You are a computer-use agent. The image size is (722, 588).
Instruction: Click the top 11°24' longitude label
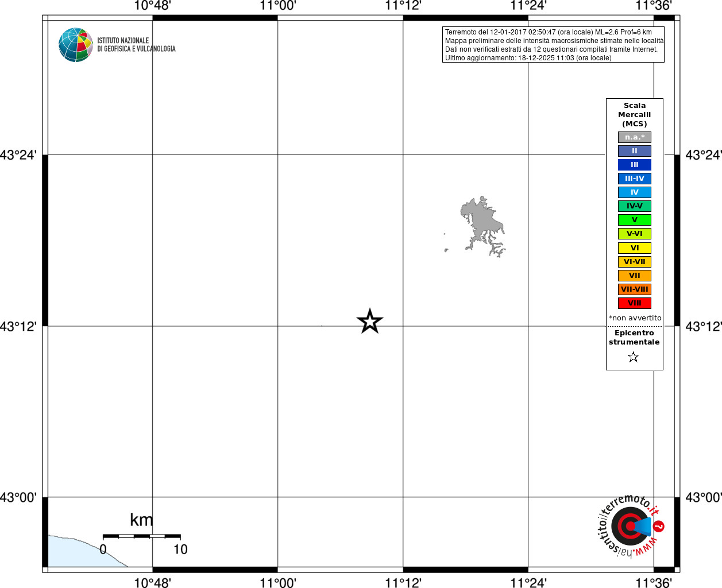point(528,6)
